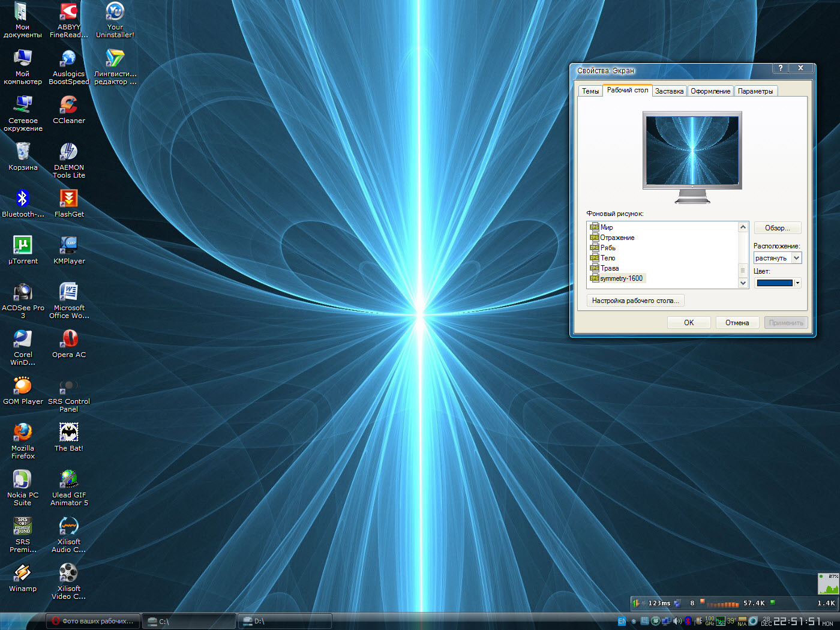The height and width of the screenshot is (630, 840).
Task: Select the ACDSee Pro 3 icon
Action: click(23, 301)
